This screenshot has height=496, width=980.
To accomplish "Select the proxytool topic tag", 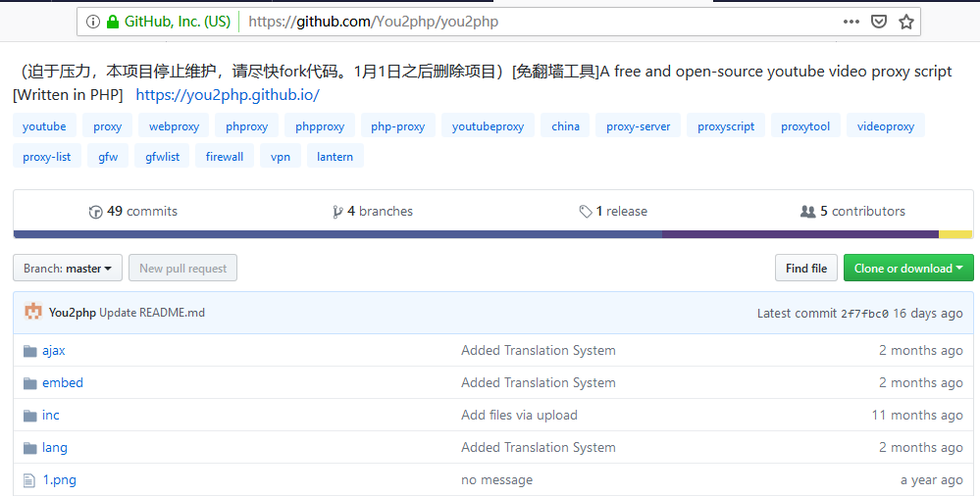I will [x=805, y=126].
